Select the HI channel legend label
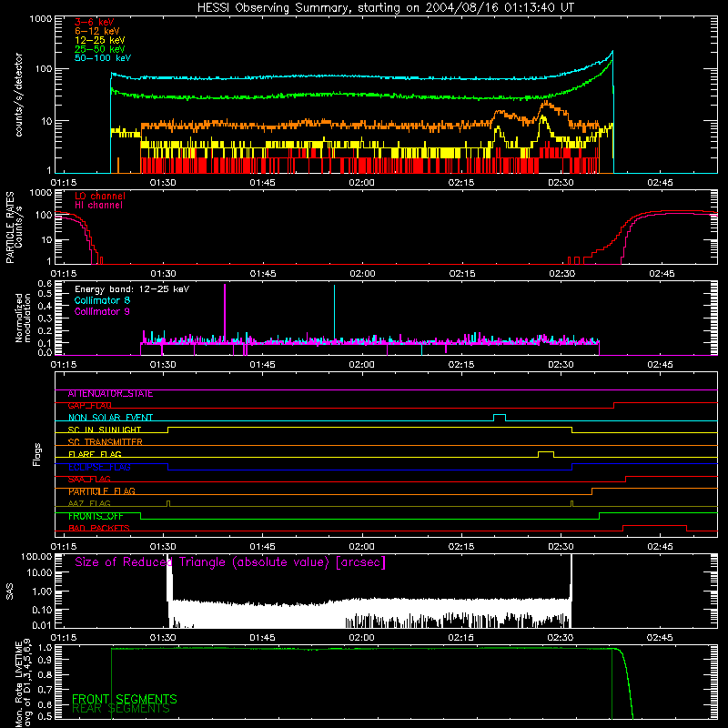The height and width of the screenshot is (728, 728). tap(98, 206)
